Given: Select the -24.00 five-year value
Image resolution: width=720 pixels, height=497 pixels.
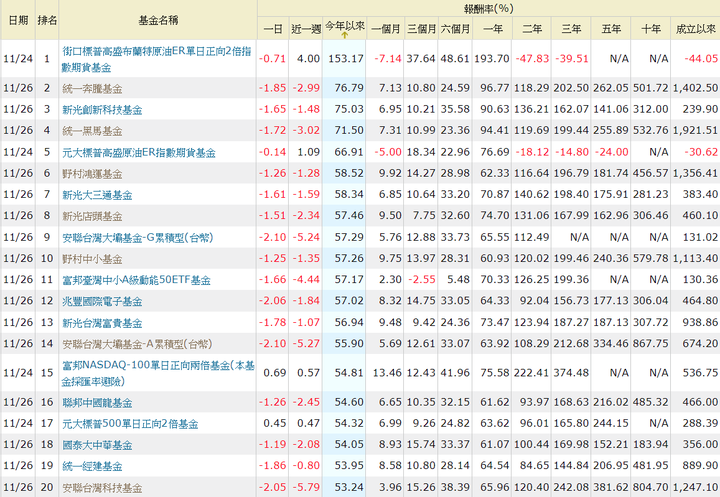Looking at the screenshot, I should tap(611, 152).
